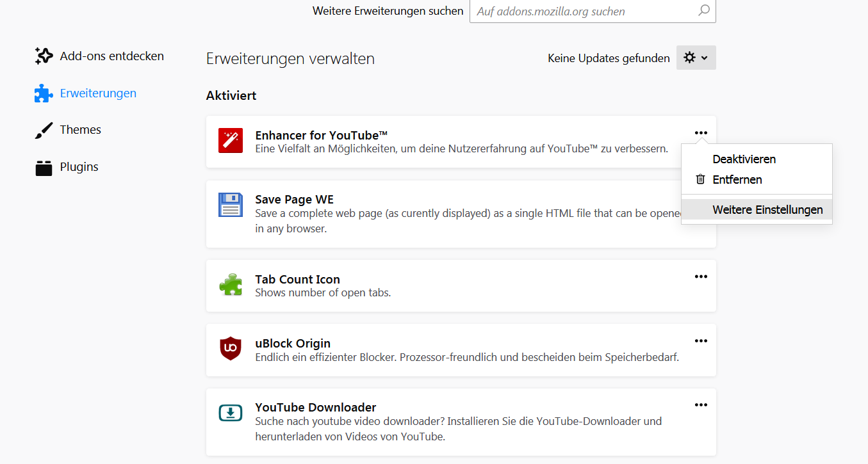Screen dimensions: 868x464
Task: Click the Tab Count Icon puzzle icon
Action: [231, 284]
